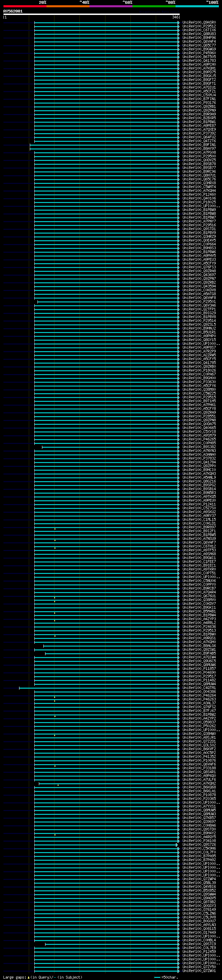The height and width of the screenshot is (980, 222).
Task: Open hit UniRef100_P29512
Action: pyautogui.click(x=199, y=26)
